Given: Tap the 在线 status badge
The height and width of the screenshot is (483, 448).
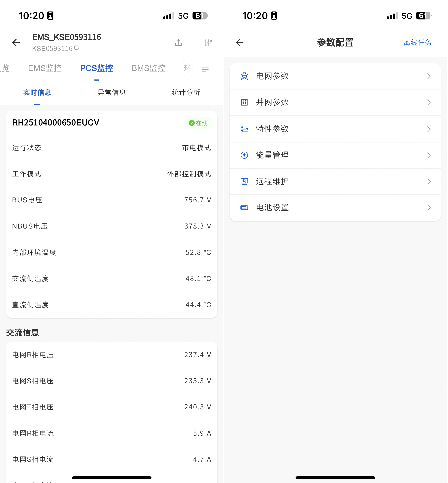Looking at the screenshot, I should [198, 123].
